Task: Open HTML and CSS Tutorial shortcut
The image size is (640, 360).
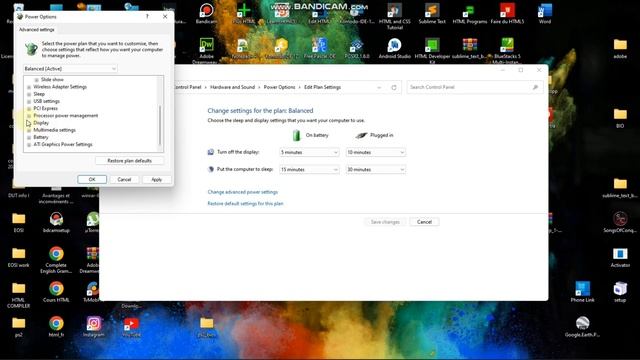Action: pyautogui.click(x=394, y=16)
